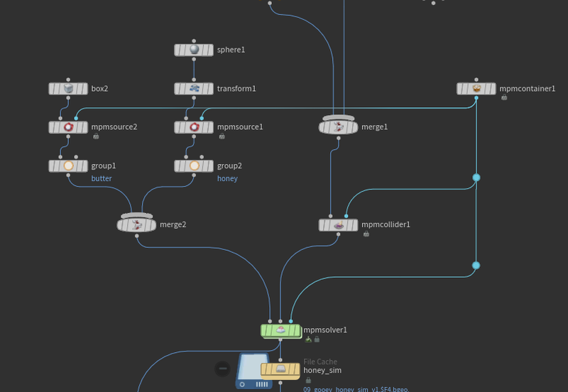Click the lock badge under mpmsolver1
The width and height of the screenshot is (568, 392).
coord(317,339)
